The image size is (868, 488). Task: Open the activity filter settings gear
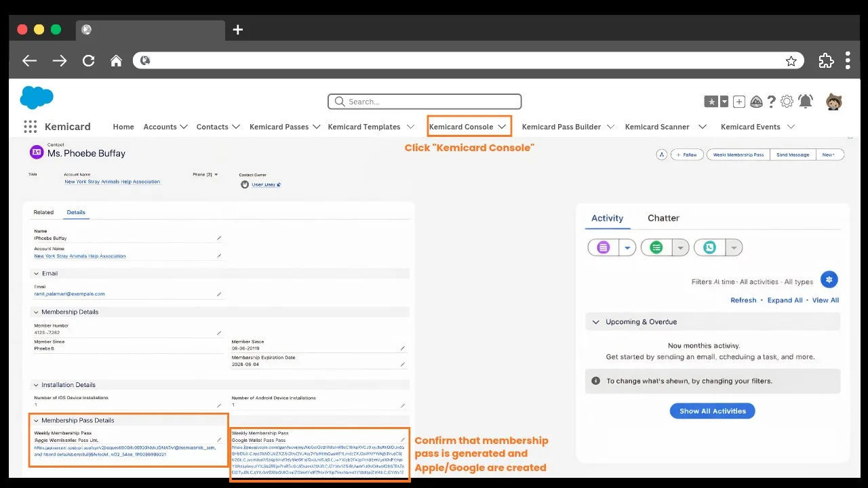tap(829, 279)
